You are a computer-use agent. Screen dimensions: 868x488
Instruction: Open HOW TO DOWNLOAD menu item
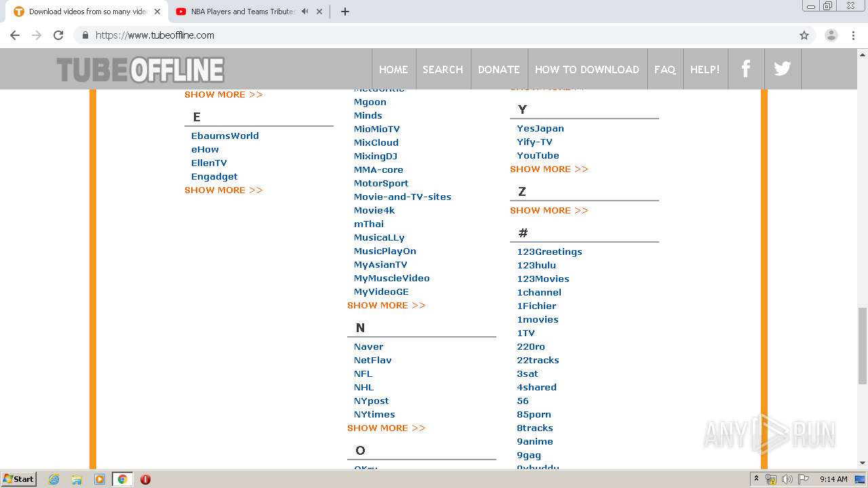pos(587,69)
